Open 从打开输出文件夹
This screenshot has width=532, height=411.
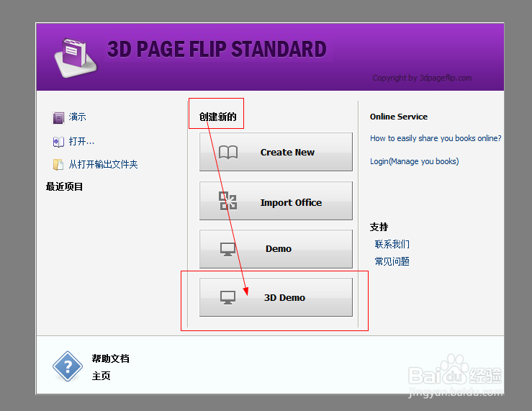pos(103,164)
